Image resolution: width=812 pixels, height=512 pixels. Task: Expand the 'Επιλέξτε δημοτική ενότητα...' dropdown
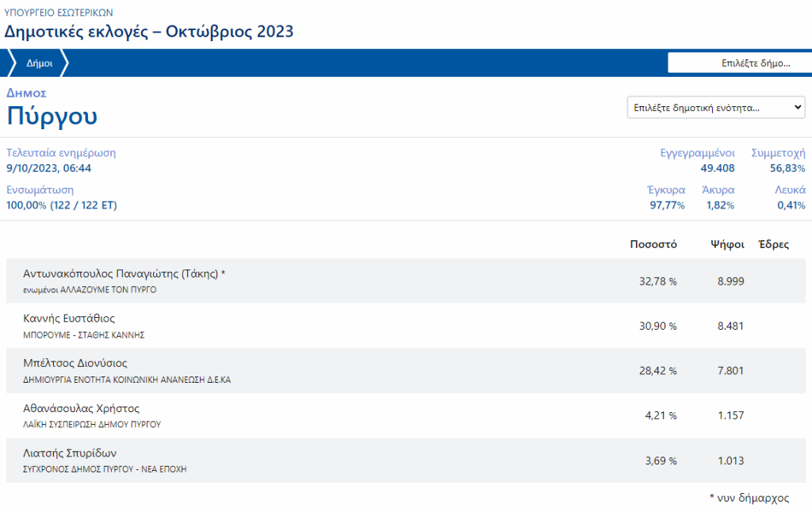tap(716, 108)
